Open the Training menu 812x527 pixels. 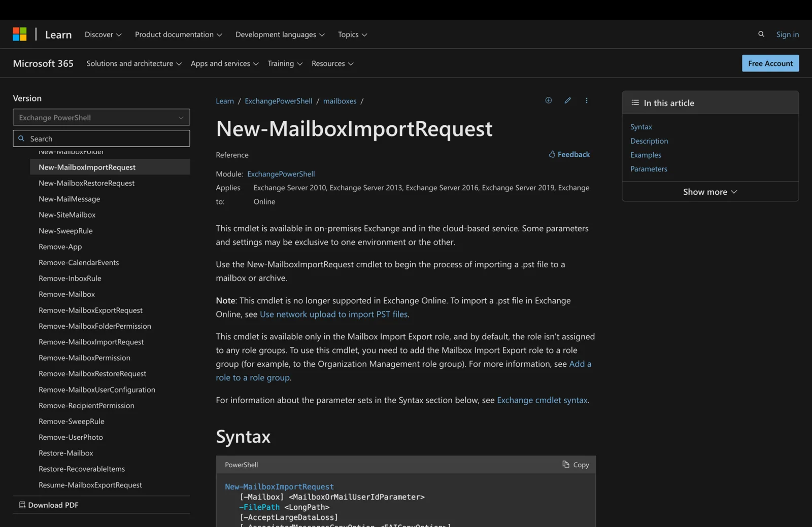pyautogui.click(x=285, y=63)
